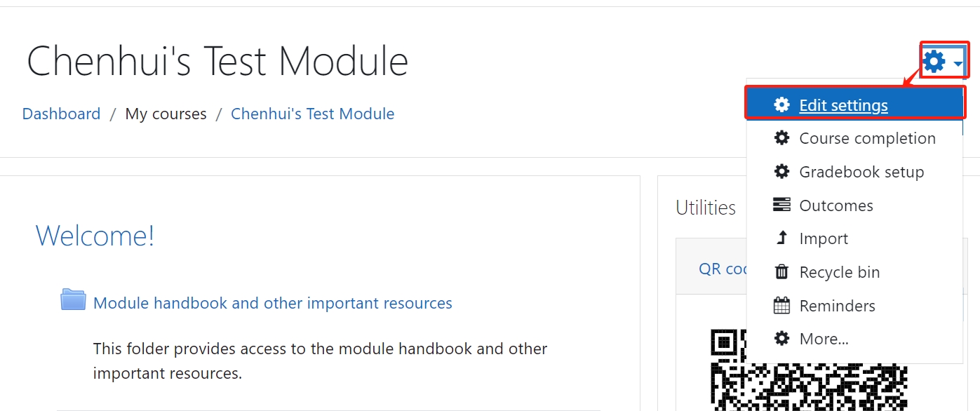Click the Dashboard breadcrumb link
Viewport: 980px width, 411px height.
(61, 113)
